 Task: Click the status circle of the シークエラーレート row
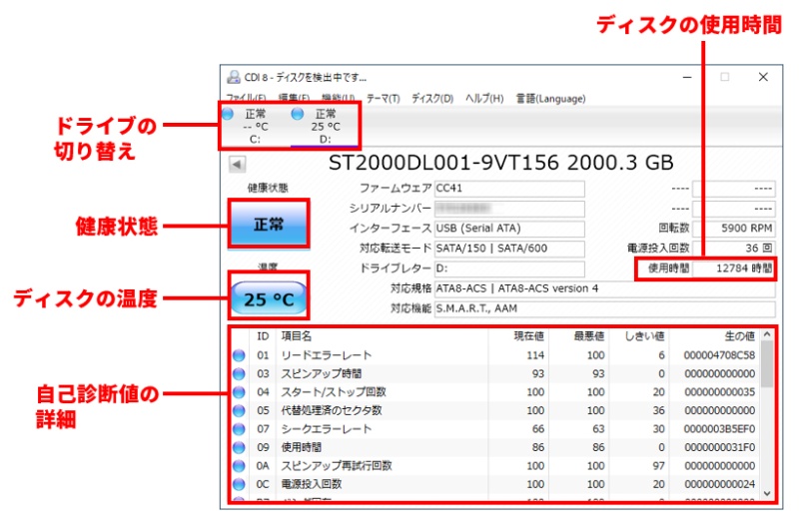(240, 428)
